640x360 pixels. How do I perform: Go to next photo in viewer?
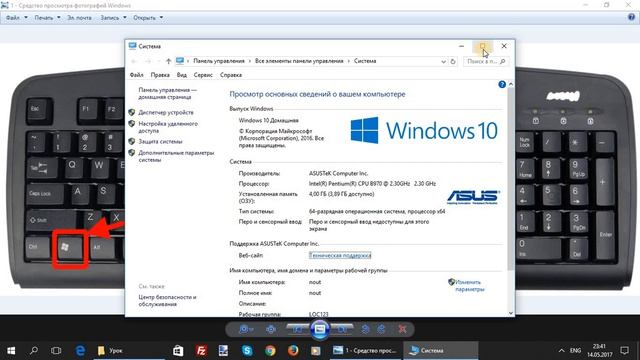coord(342,329)
